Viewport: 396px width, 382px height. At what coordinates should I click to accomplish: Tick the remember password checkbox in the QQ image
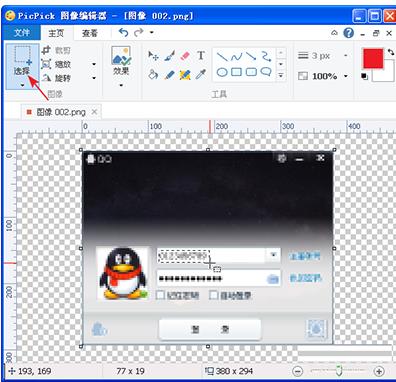tap(160, 295)
